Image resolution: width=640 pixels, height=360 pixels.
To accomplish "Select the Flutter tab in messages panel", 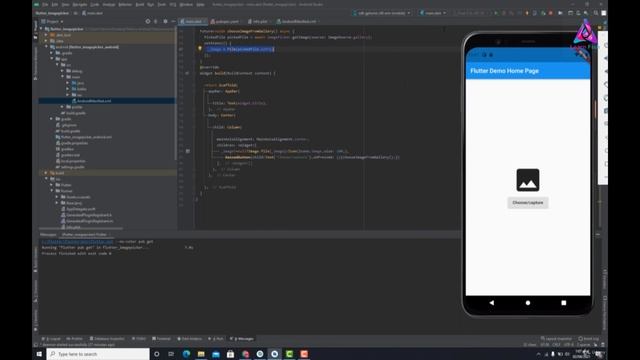I will [x=84, y=235].
